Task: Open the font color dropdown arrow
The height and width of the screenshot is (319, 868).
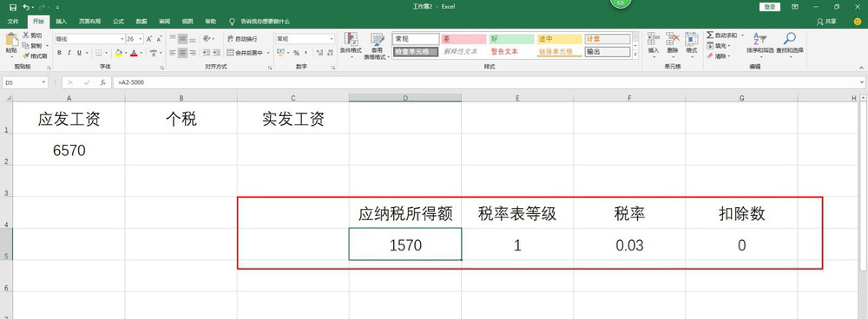Action: (141, 53)
